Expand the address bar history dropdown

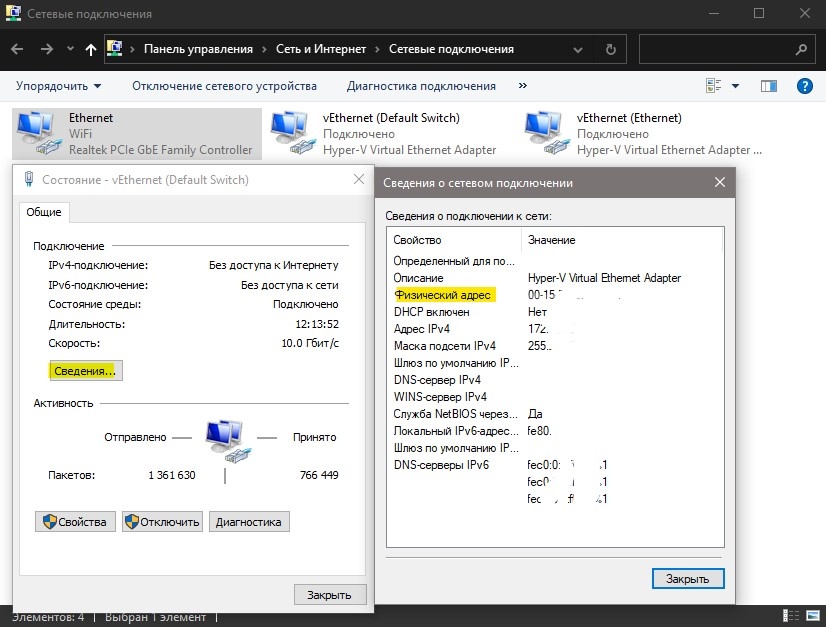(x=578, y=50)
